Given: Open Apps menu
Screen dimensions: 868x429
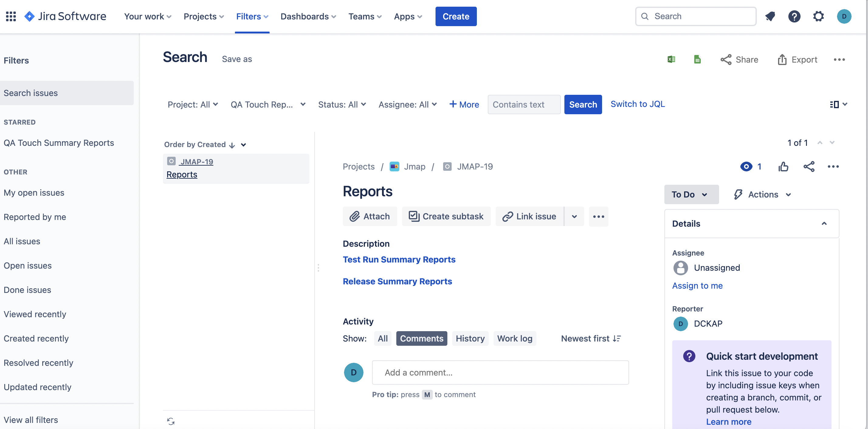Looking at the screenshot, I should click(x=408, y=16).
